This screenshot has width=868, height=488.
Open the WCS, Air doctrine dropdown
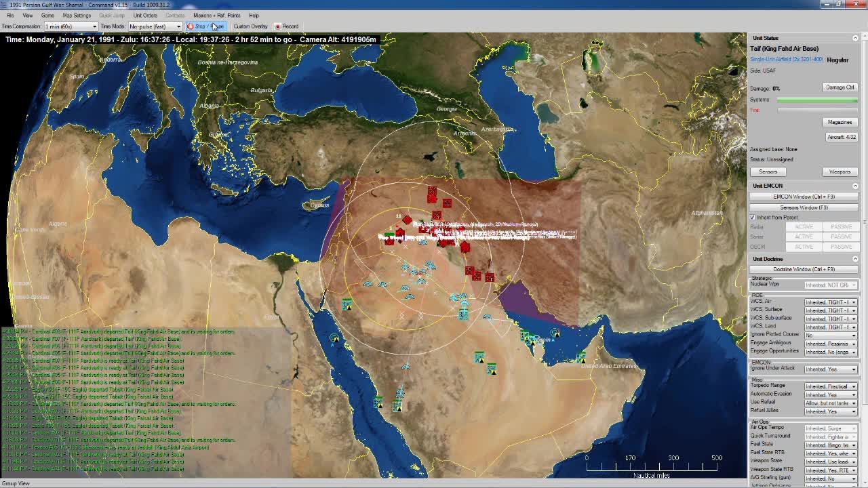(x=831, y=302)
